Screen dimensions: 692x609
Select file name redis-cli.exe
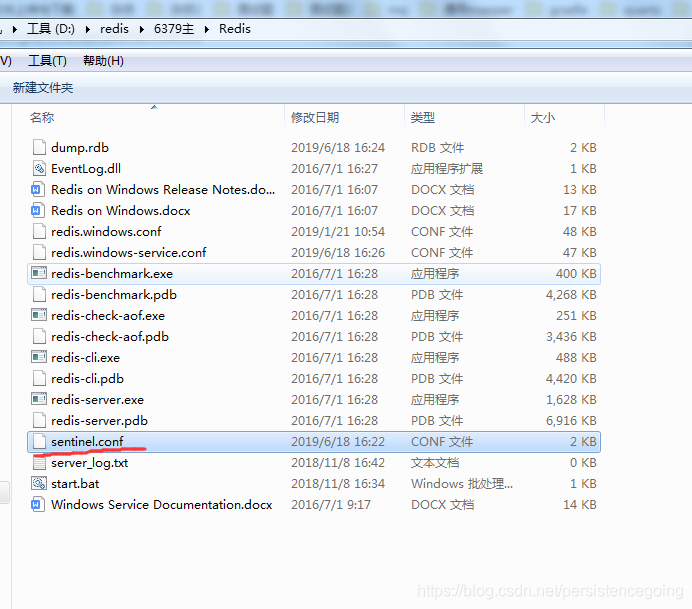click(86, 357)
